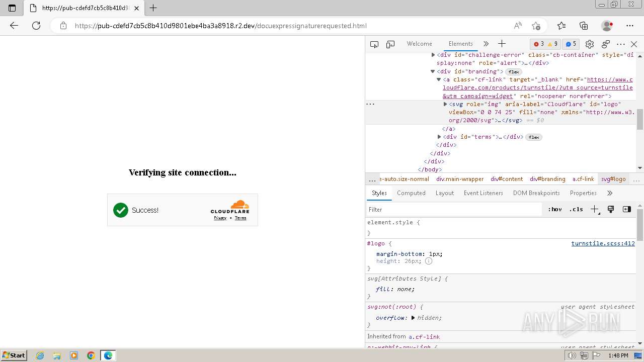Image resolution: width=644 pixels, height=362 pixels.
Task: Click Cloudflare Privacy link
Action: [x=220, y=218]
